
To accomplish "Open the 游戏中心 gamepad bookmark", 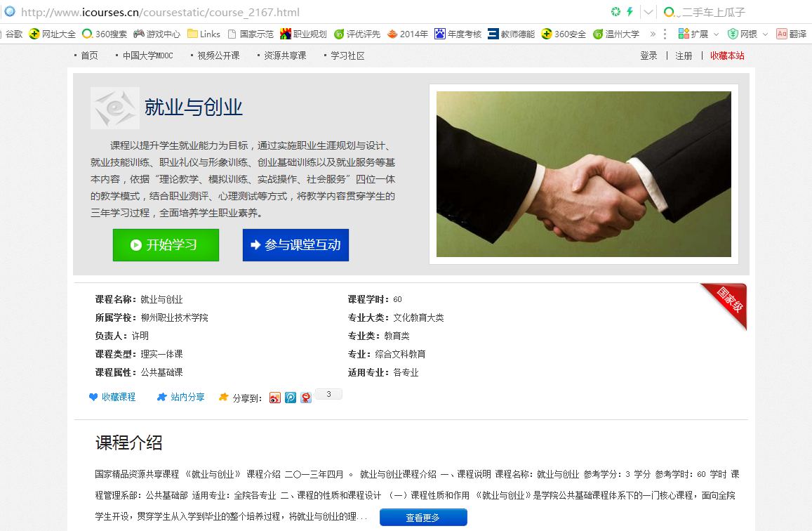I will pos(157,34).
